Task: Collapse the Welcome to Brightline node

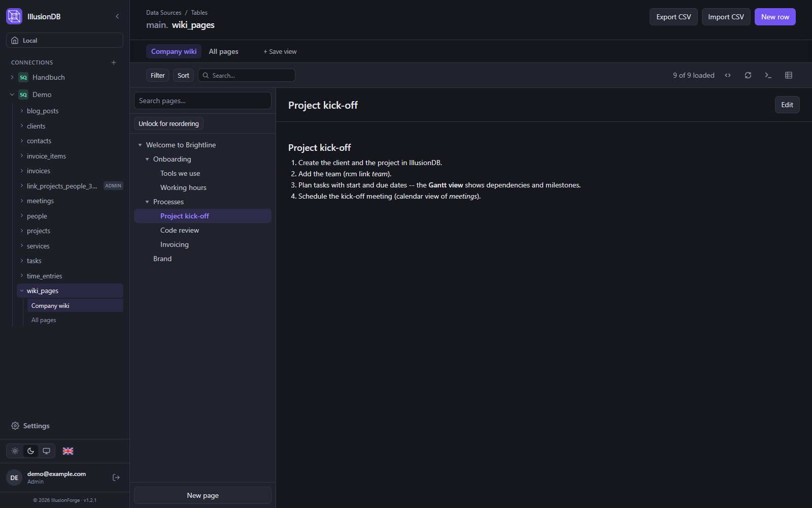Action: tap(140, 145)
